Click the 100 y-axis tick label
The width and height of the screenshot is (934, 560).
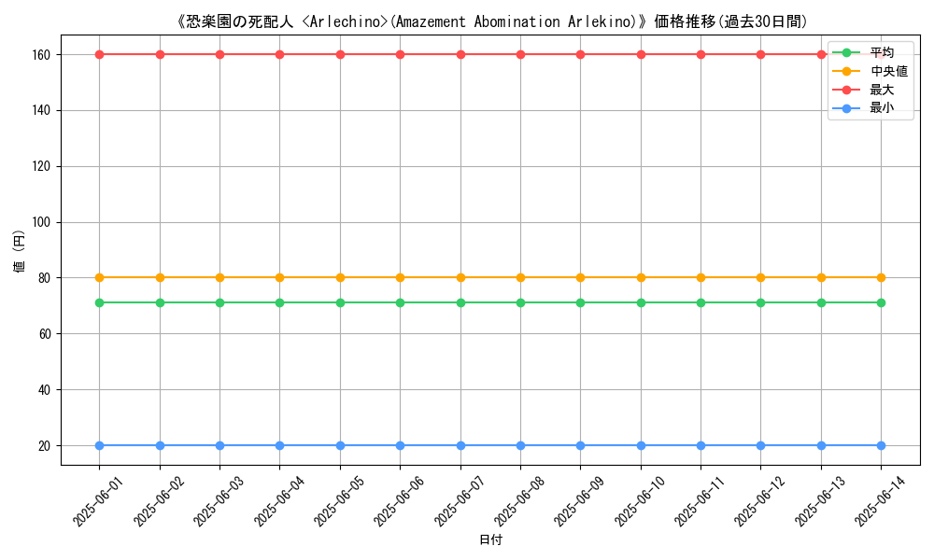[x=41, y=222]
